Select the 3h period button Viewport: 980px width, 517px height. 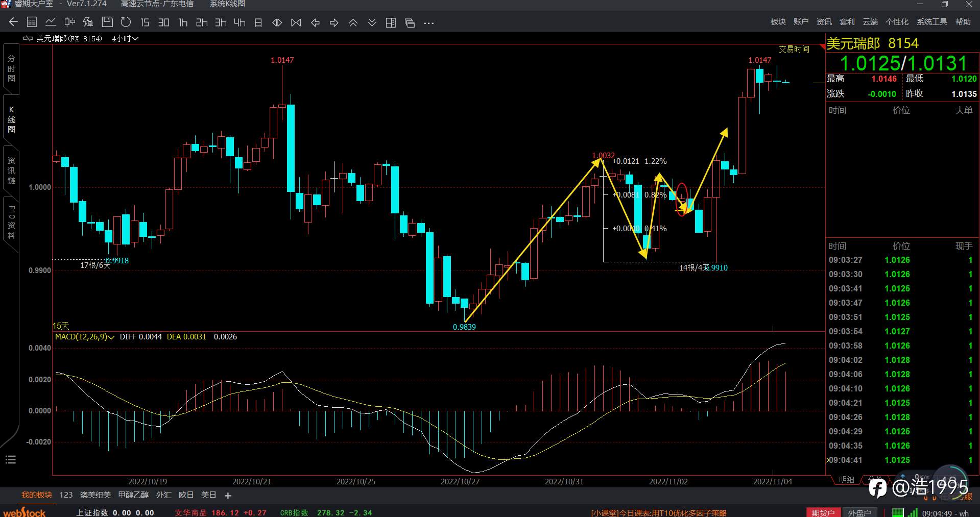coord(221,22)
